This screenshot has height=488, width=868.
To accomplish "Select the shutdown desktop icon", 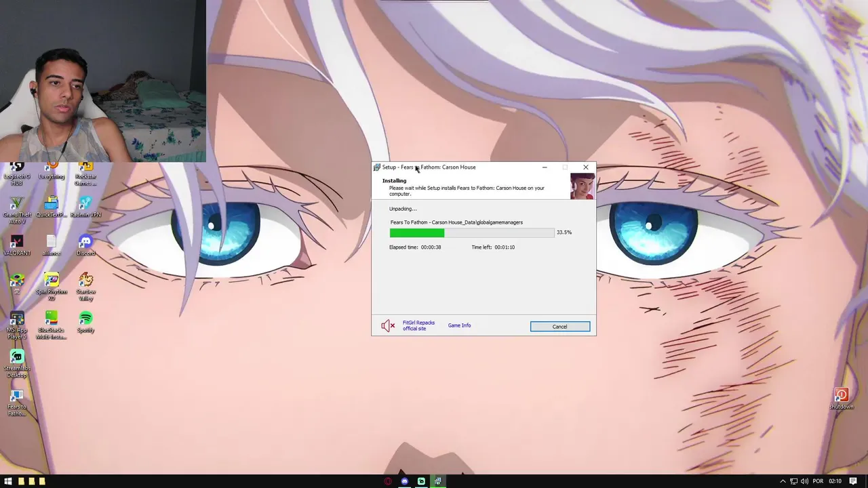I will click(842, 399).
